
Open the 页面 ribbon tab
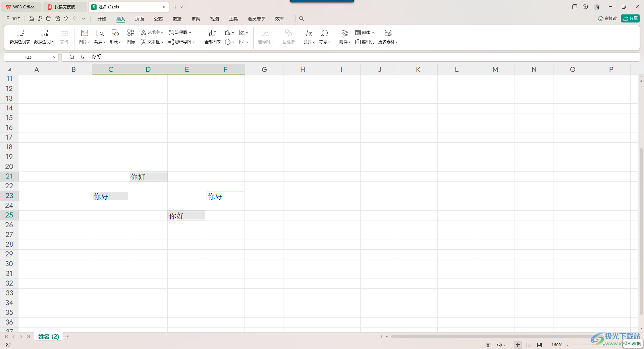(140, 19)
